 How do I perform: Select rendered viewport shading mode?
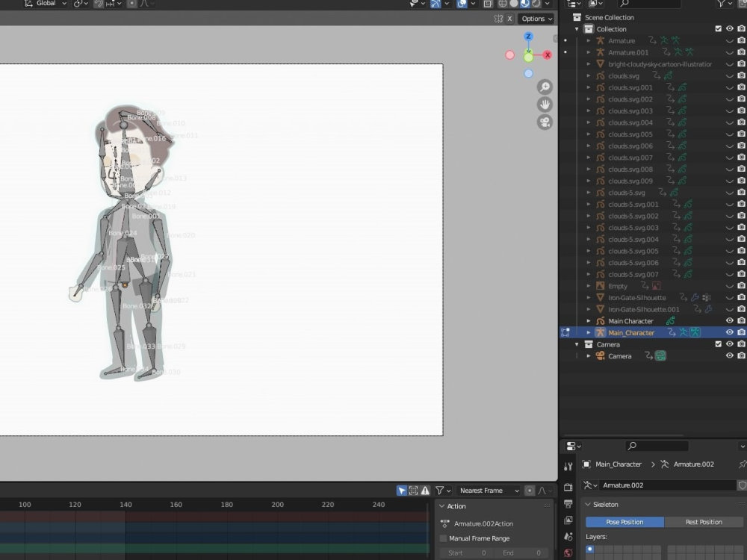[x=536, y=4]
